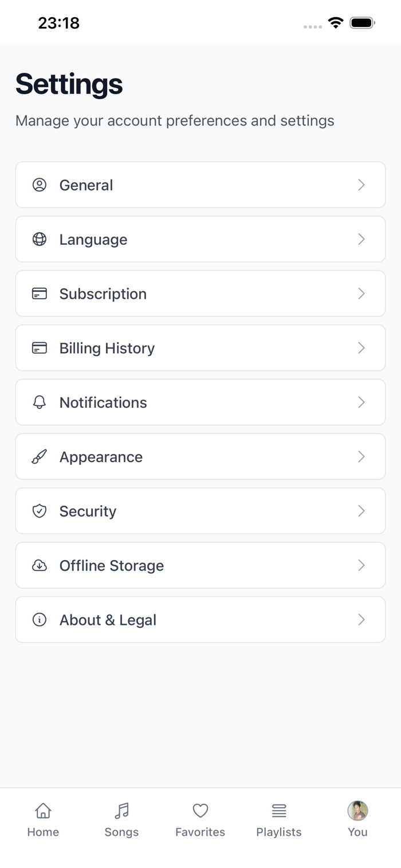Tap the info icon beside About & Legal
This screenshot has height=868, width=401.
40,620
